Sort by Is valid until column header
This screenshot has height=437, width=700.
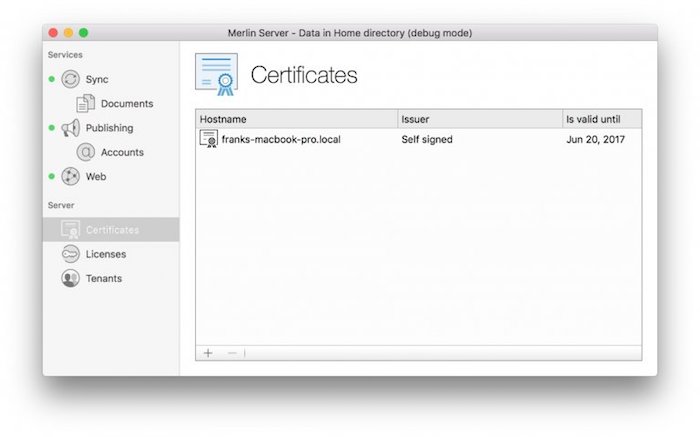(602, 119)
